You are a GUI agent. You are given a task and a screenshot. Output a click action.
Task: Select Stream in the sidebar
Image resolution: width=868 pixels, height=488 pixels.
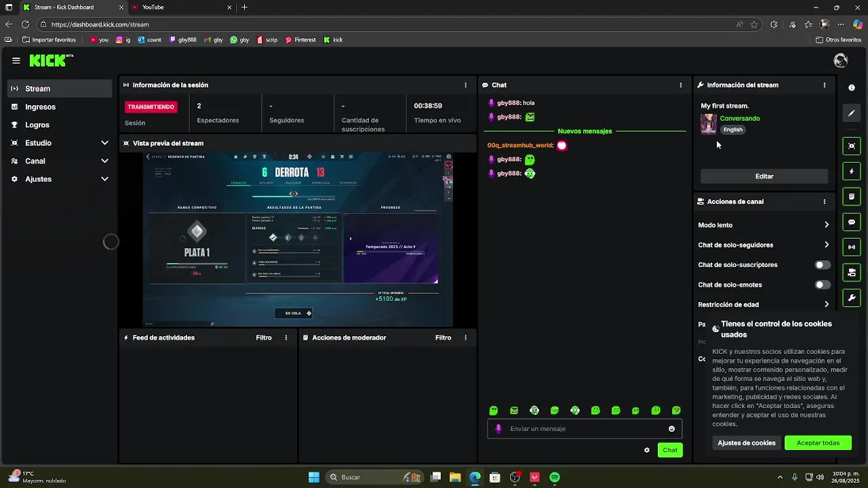pyautogui.click(x=60, y=89)
